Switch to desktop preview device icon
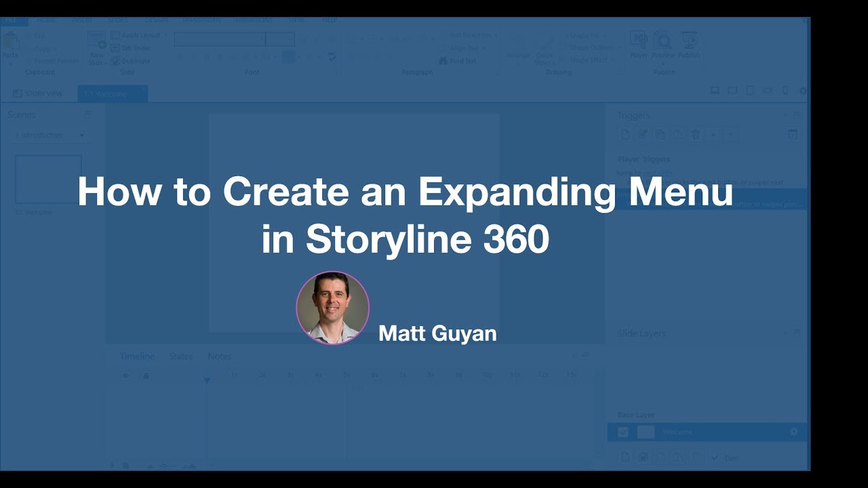The width and height of the screenshot is (868, 488). coord(715,90)
